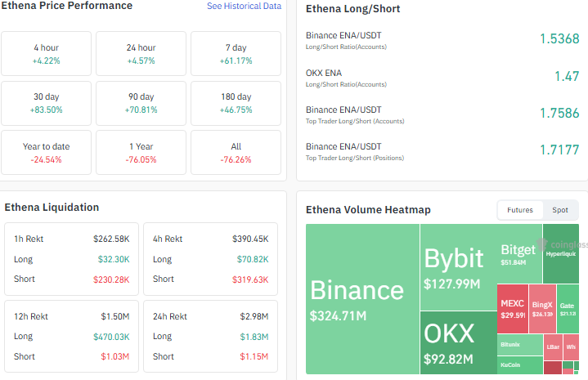Select the 1 Year performance card
Screen dimensions: 588x380
[141, 153]
